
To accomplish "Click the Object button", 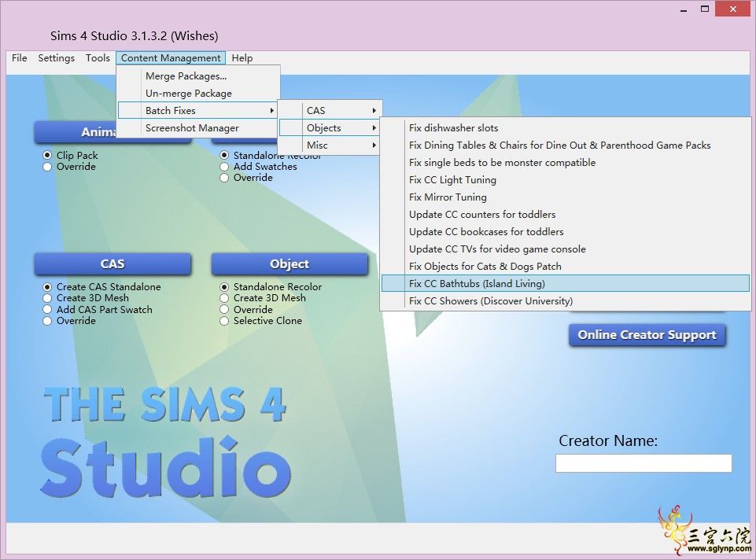I will tap(289, 264).
